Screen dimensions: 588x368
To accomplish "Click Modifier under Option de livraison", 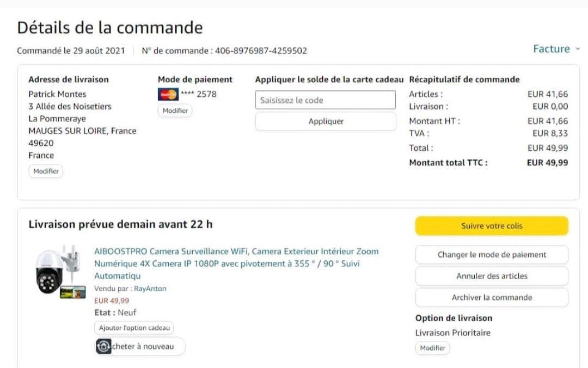I will click(432, 348).
